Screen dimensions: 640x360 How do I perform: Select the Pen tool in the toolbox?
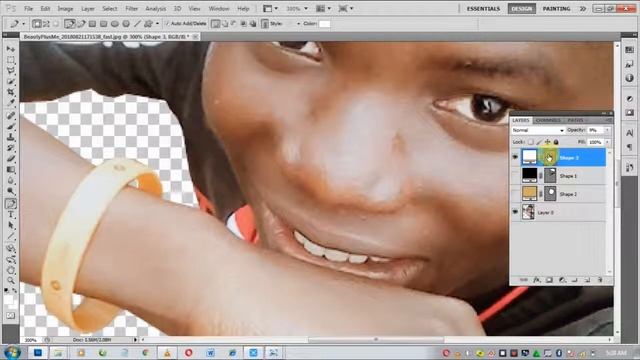(x=11, y=203)
